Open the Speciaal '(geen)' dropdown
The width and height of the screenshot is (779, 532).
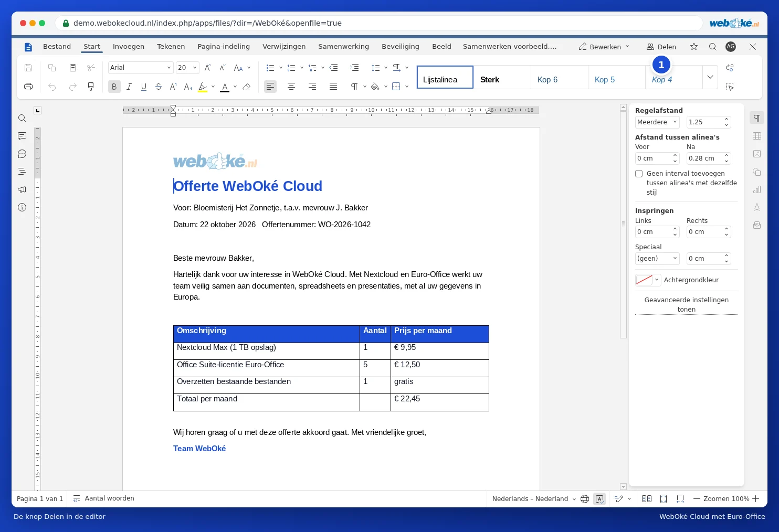[657, 259]
